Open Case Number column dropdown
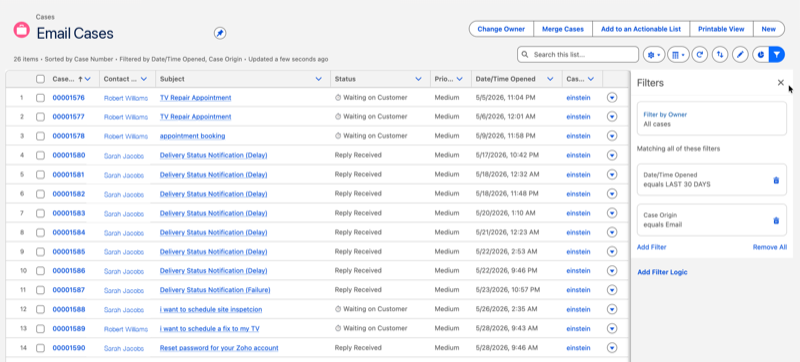The width and height of the screenshot is (800, 362). pos(88,79)
